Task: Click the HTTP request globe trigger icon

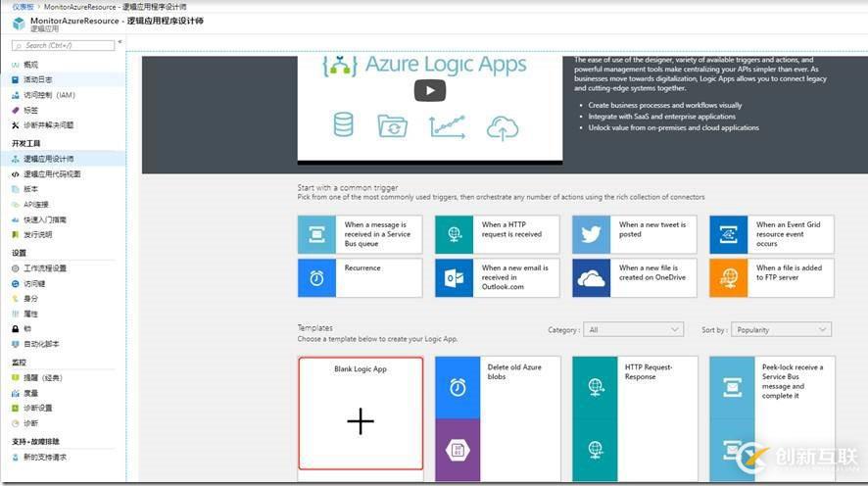Action: [x=454, y=235]
